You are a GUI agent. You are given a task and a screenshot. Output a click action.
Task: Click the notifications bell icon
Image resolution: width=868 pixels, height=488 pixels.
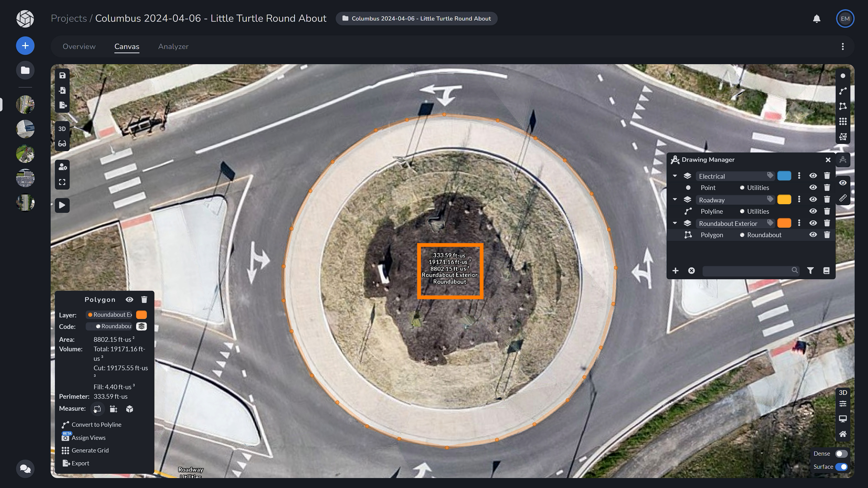(816, 19)
